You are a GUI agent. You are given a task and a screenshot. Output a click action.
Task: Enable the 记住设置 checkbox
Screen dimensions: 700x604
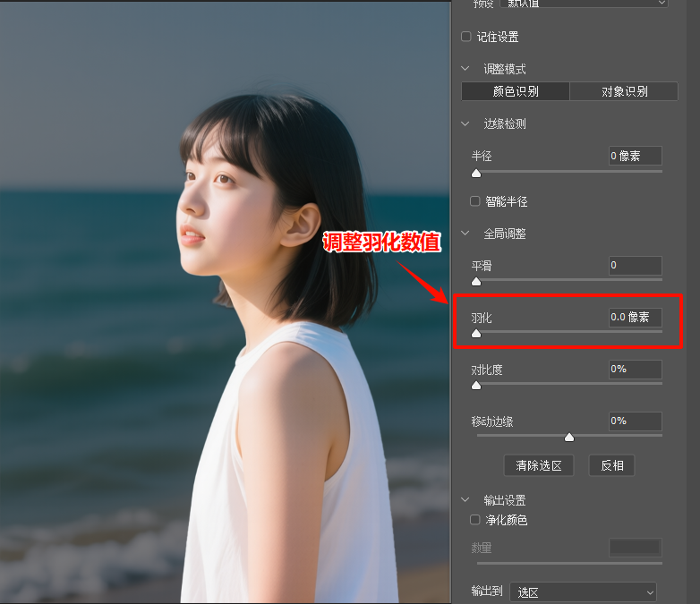click(466, 37)
